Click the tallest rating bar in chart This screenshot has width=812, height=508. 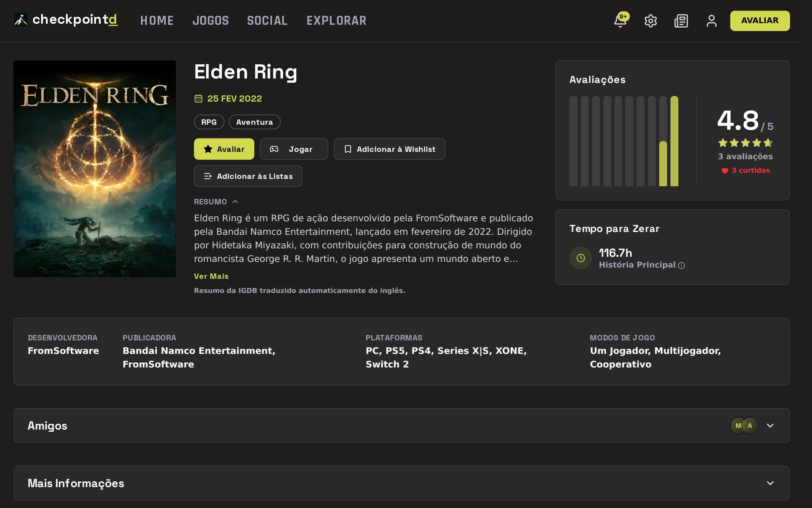tap(674, 141)
